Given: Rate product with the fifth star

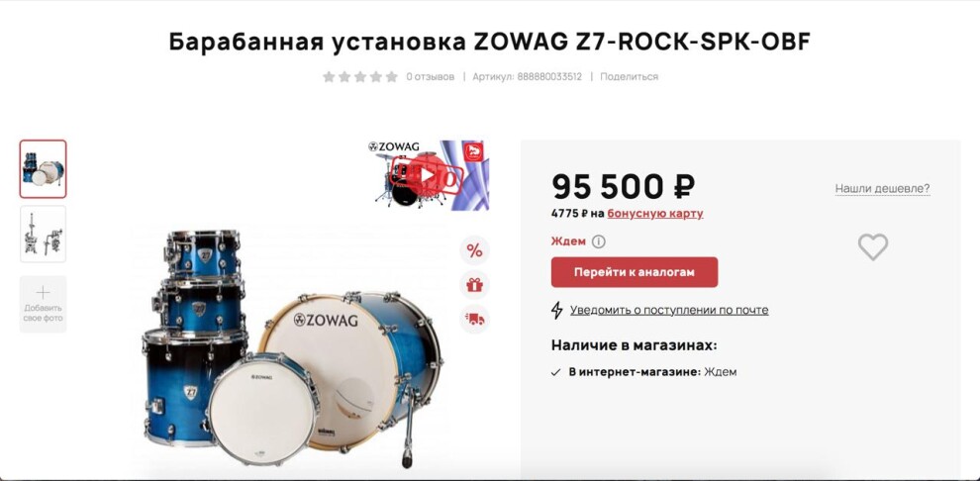Looking at the screenshot, I should 392,77.
